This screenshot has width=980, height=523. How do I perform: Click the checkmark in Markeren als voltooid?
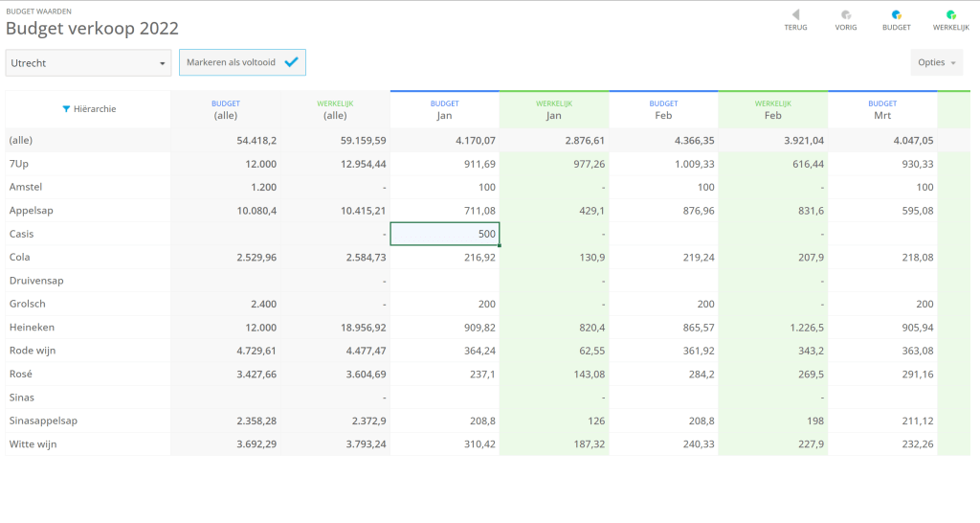pos(292,62)
